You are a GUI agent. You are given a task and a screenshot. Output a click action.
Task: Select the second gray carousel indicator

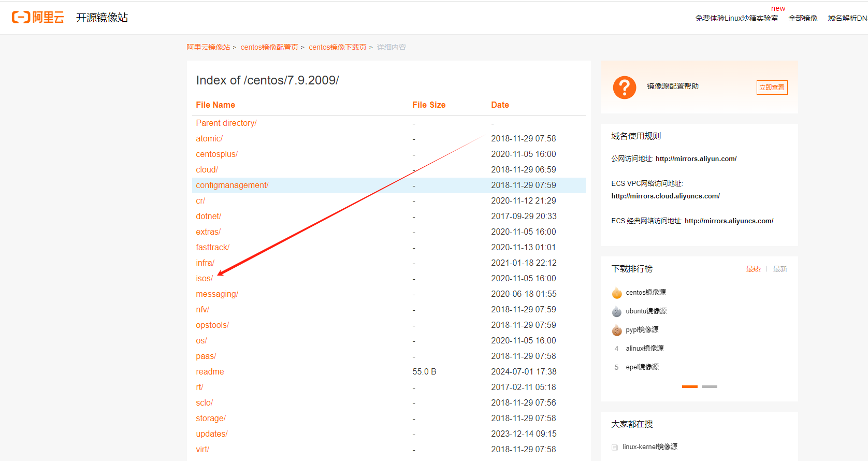(710, 386)
